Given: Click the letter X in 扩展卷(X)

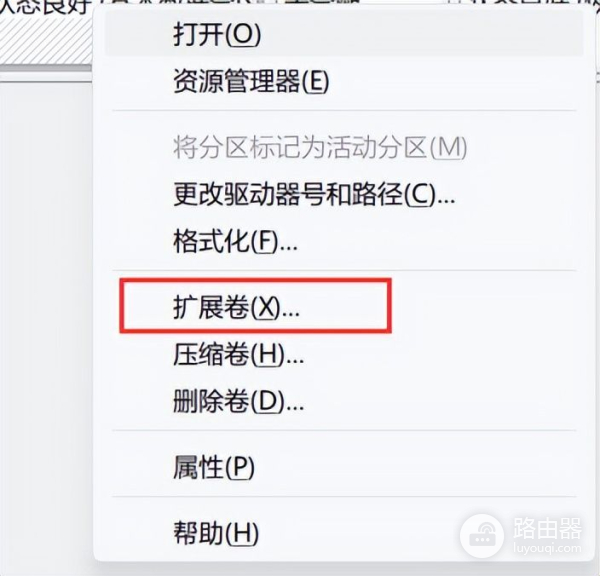Looking at the screenshot, I should 267,308.
